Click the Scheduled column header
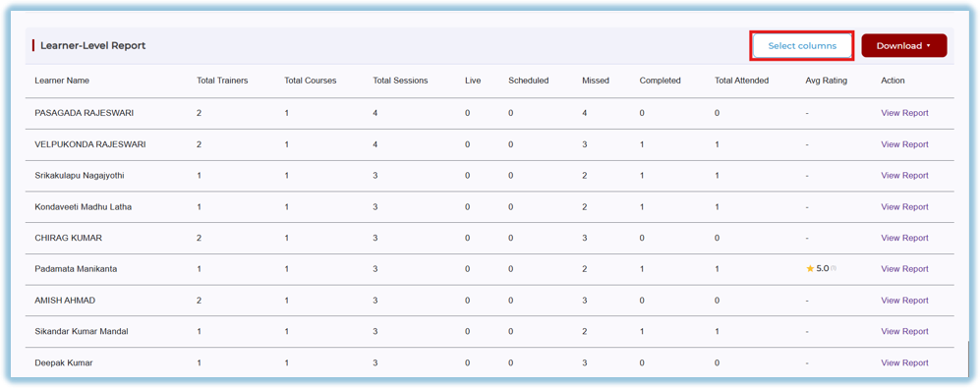The height and width of the screenshot is (388, 980). [528, 81]
